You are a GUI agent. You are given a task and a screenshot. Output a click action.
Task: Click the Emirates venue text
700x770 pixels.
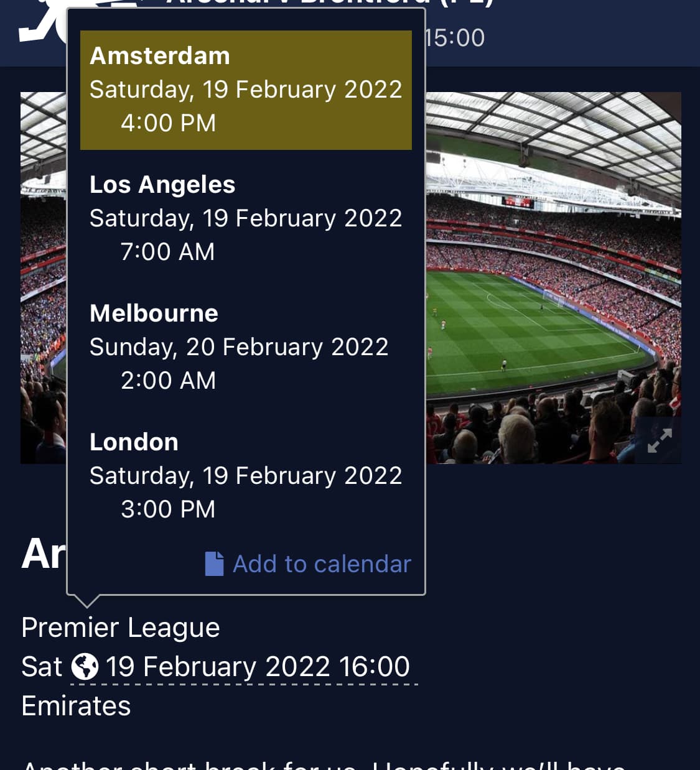(76, 706)
